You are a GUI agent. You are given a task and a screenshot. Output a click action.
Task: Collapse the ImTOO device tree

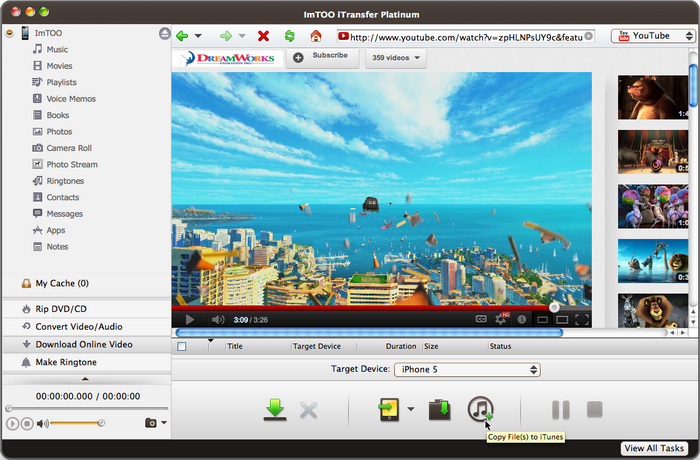[x=9, y=33]
